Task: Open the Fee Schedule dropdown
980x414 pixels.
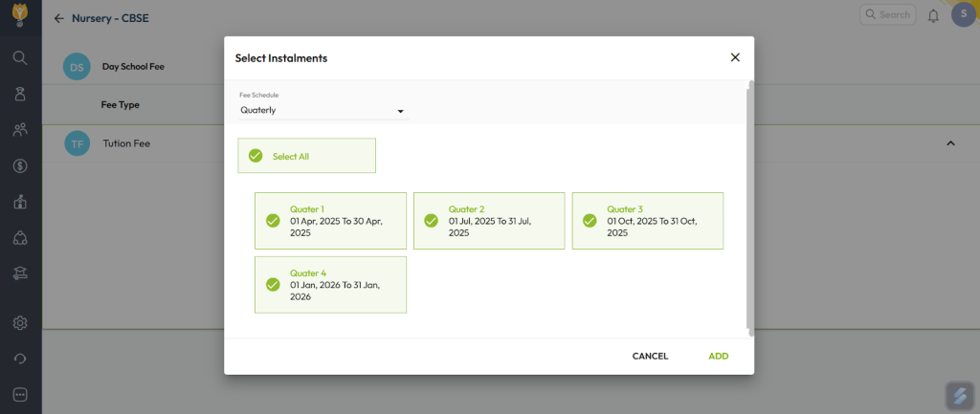Action: pyautogui.click(x=323, y=111)
